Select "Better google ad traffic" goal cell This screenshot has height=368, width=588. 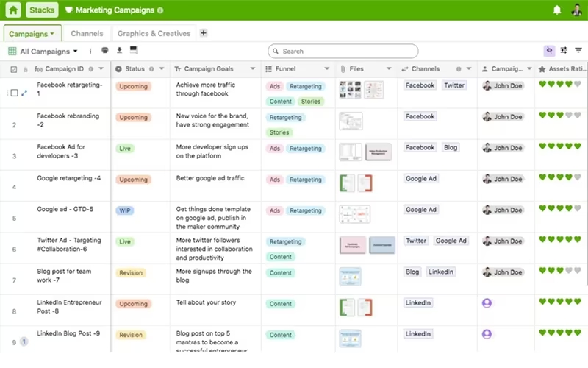215,186
